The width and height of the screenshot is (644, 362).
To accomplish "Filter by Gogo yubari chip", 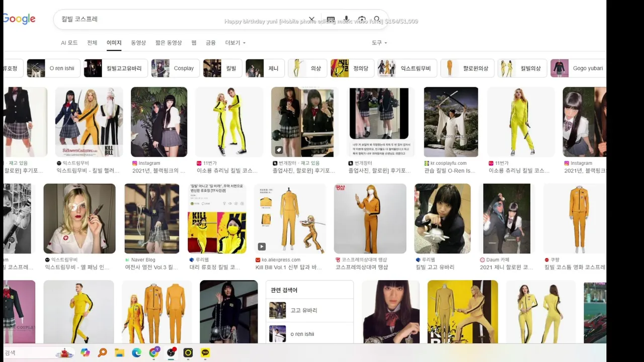I will point(578,68).
